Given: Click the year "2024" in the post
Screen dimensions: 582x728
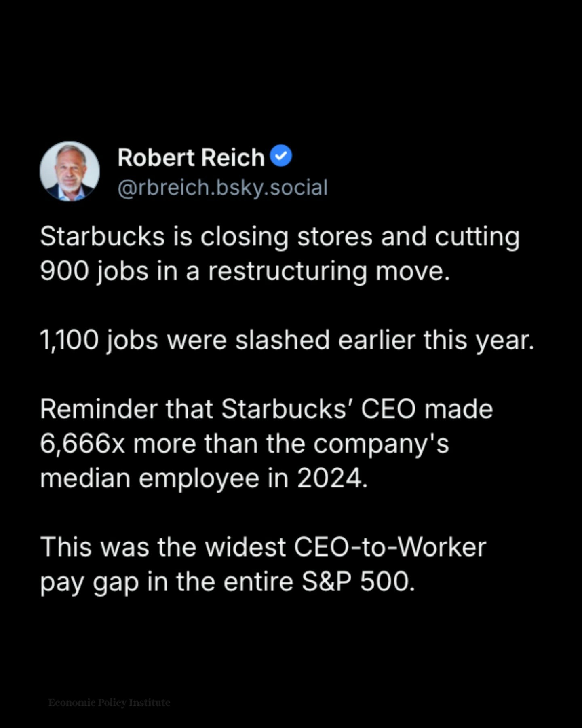Looking at the screenshot, I should click(x=329, y=478).
